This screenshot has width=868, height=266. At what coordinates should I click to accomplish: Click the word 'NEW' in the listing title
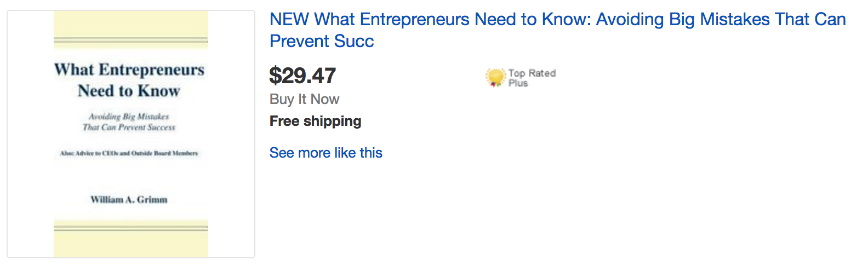click(x=289, y=20)
